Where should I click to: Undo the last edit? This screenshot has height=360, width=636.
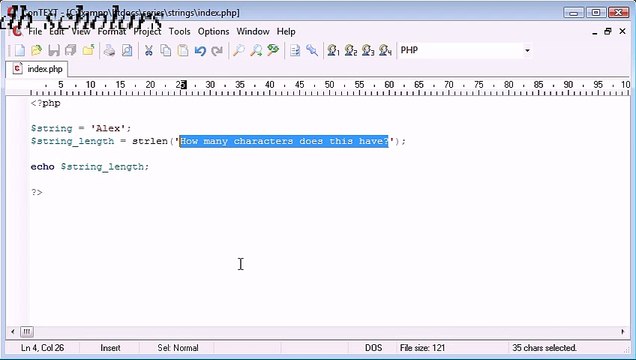pos(200,50)
